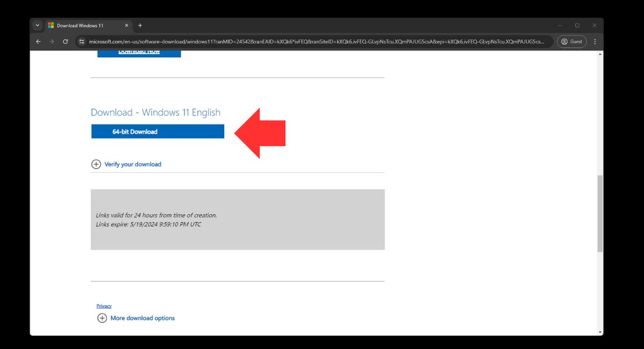
Task: Click the Download Now button
Action: click(x=139, y=52)
